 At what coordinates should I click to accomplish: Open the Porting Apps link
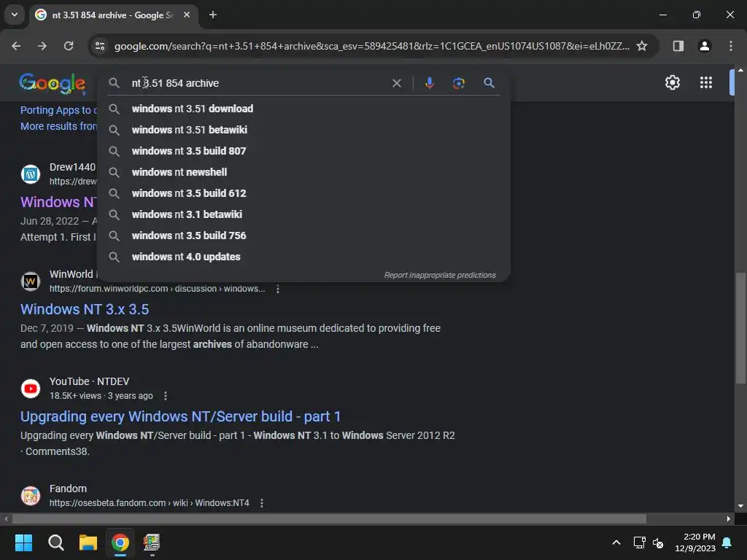click(x=58, y=110)
